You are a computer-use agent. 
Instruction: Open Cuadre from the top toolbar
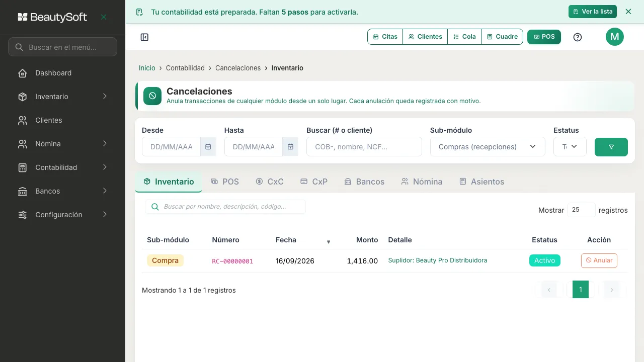[502, 37]
